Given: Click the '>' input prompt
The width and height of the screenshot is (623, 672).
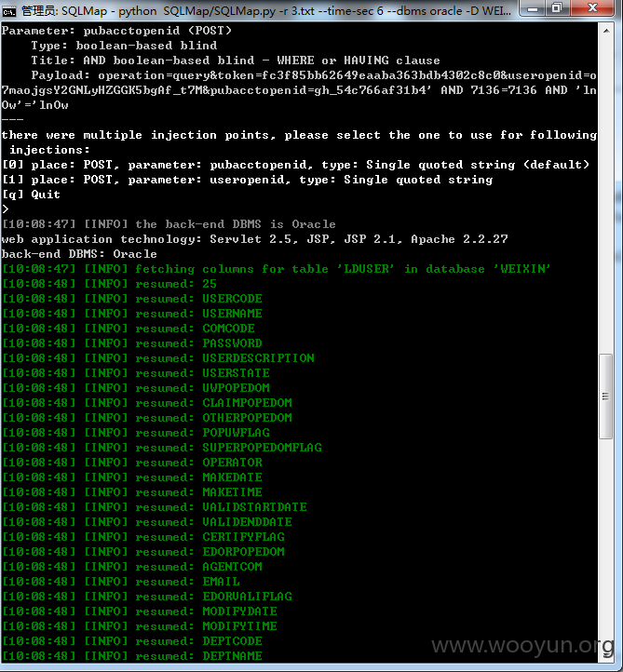Looking at the screenshot, I should [6, 209].
